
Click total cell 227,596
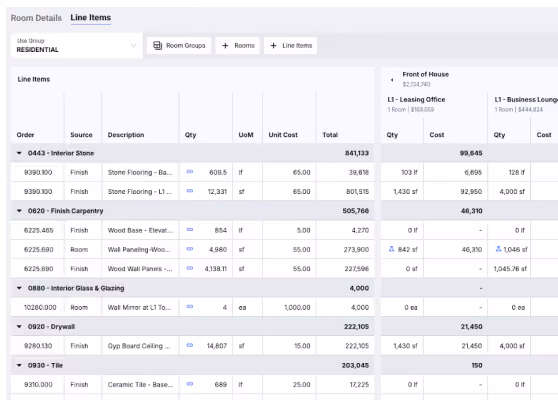[x=356, y=269]
